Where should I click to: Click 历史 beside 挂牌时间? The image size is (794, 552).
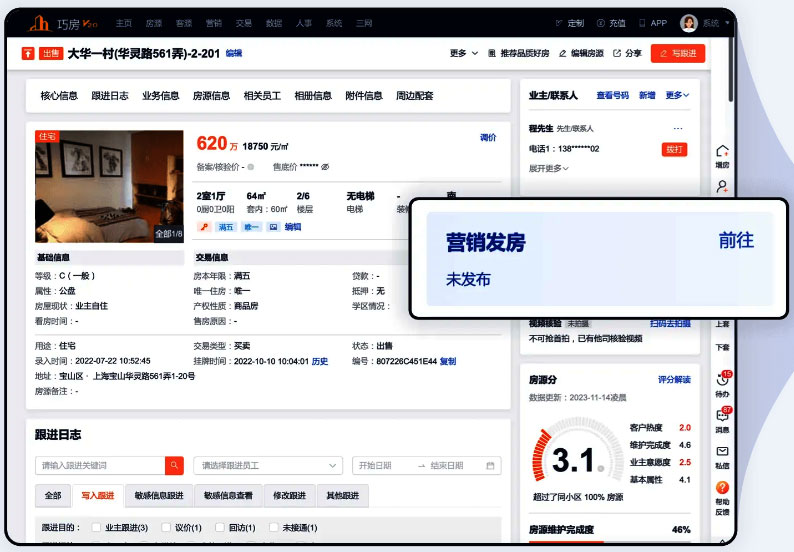pos(320,361)
